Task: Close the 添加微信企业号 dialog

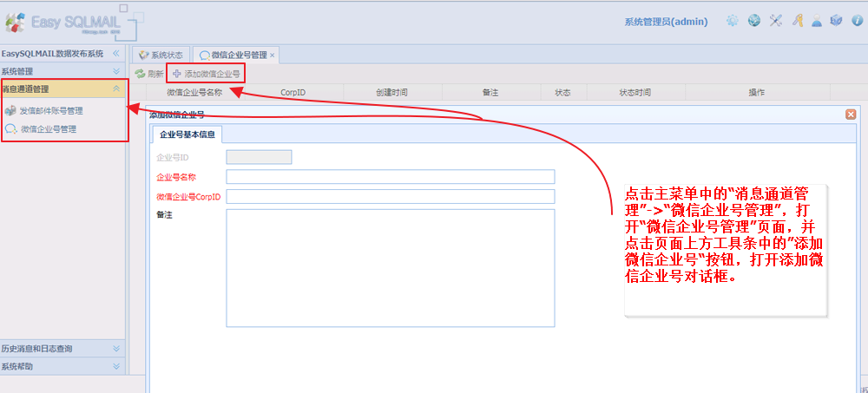Action: [850, 115]
